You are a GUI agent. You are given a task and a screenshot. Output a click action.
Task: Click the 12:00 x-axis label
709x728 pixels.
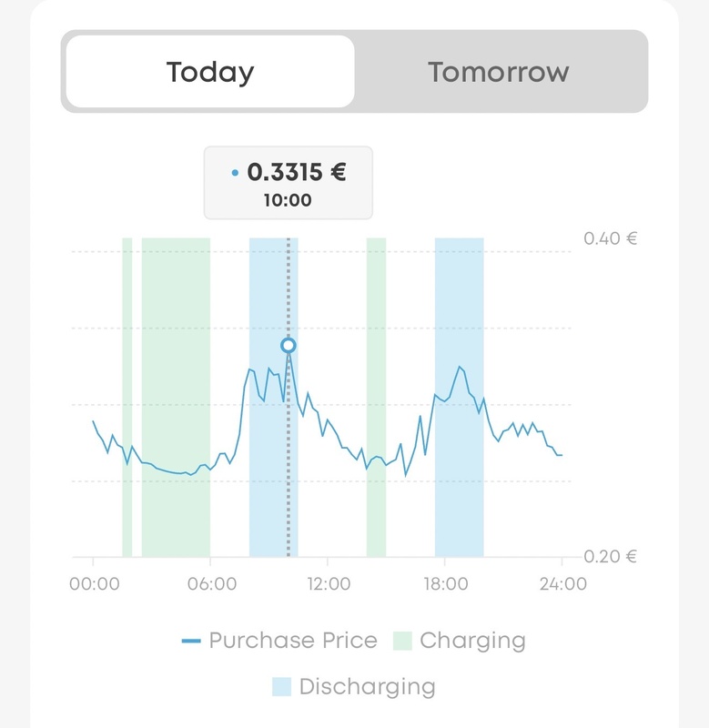(x=328, y=584)
